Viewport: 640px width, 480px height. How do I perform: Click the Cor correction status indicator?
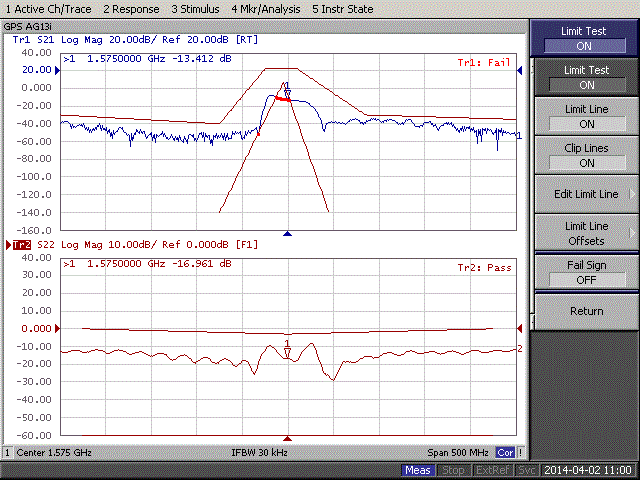click(505, 452)
